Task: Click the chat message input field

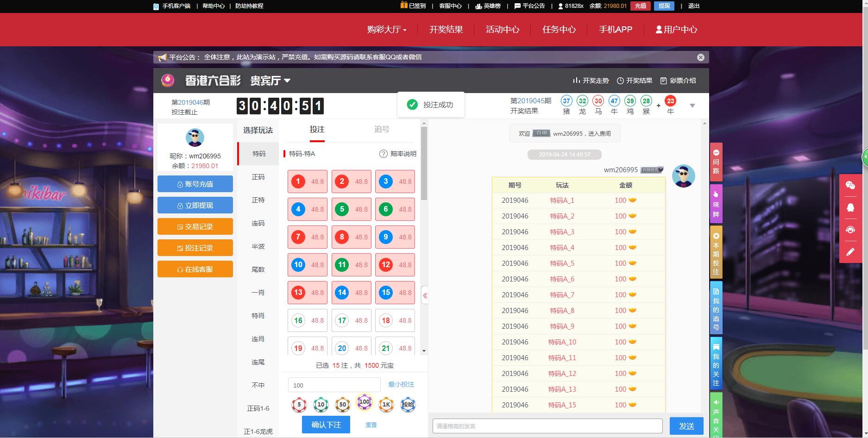Action: pyautogui.click(x=547, y=426)
